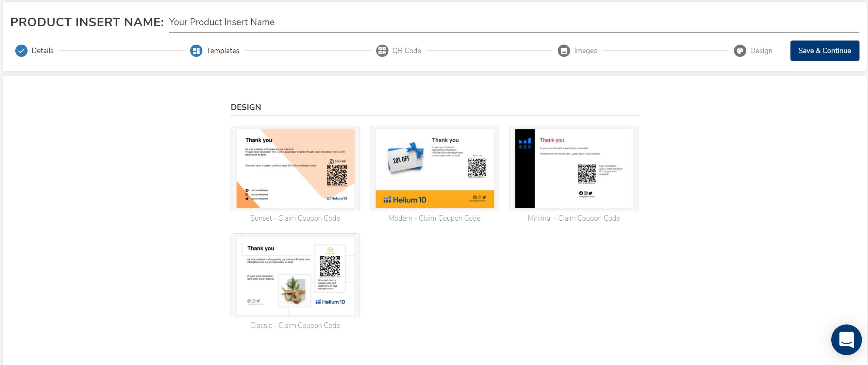The width and height of the screenshot is (868, 365).
Task: Switch to the QR Code step label
Action: point(406,51)
